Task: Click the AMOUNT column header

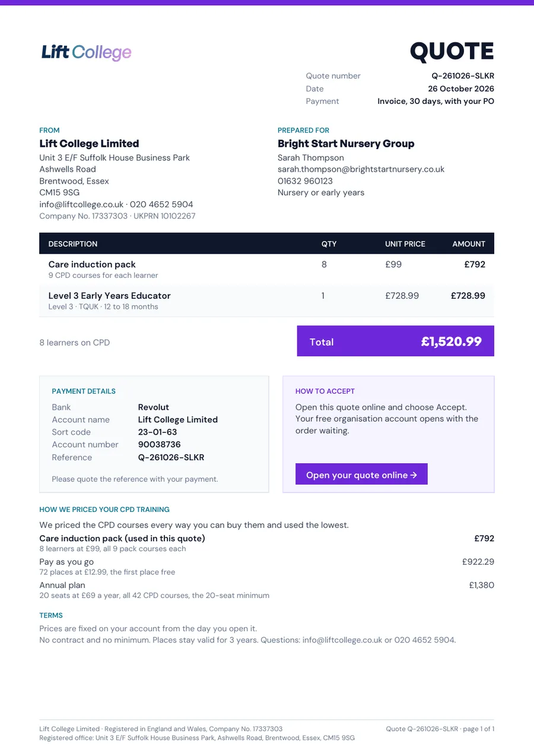Action: pos(469,244)
